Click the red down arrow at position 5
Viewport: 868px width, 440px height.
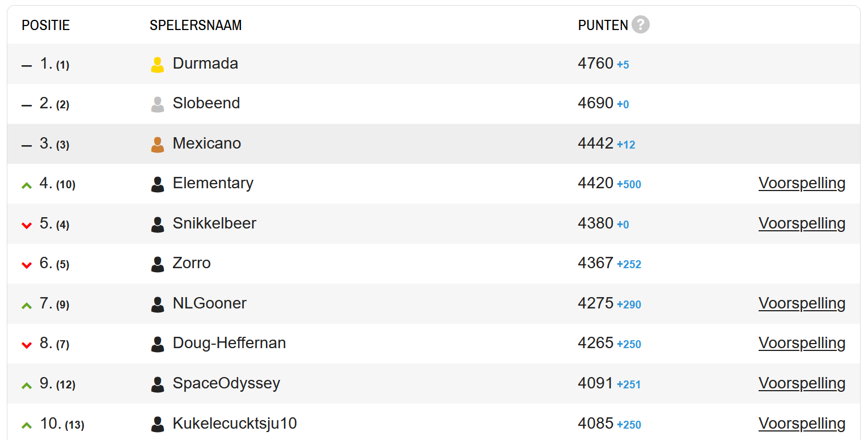[27, 225]
